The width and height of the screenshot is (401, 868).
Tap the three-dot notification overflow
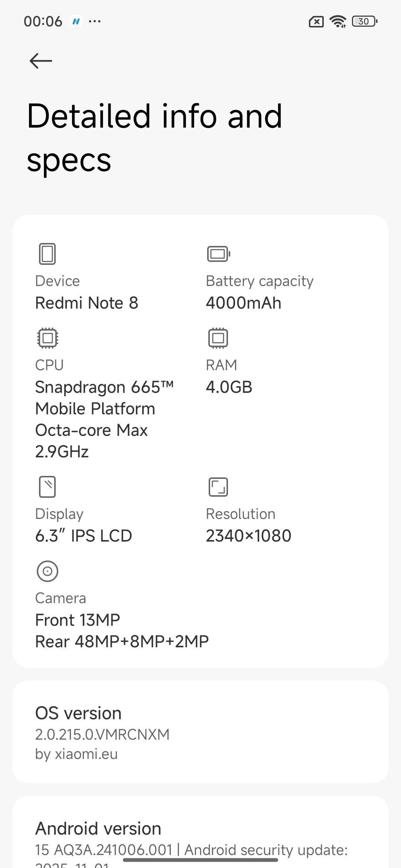coord(95,22)
